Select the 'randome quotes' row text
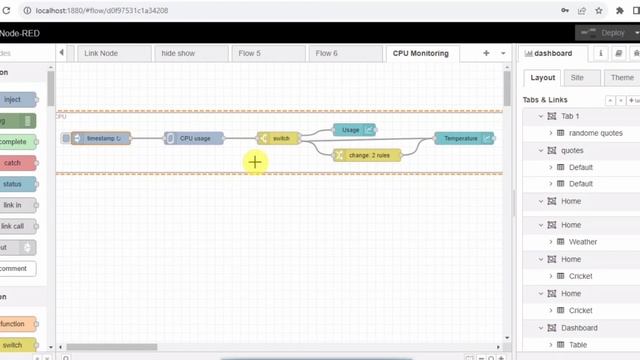The height and width of the screenshot is (360, 640). coord(596,133)
